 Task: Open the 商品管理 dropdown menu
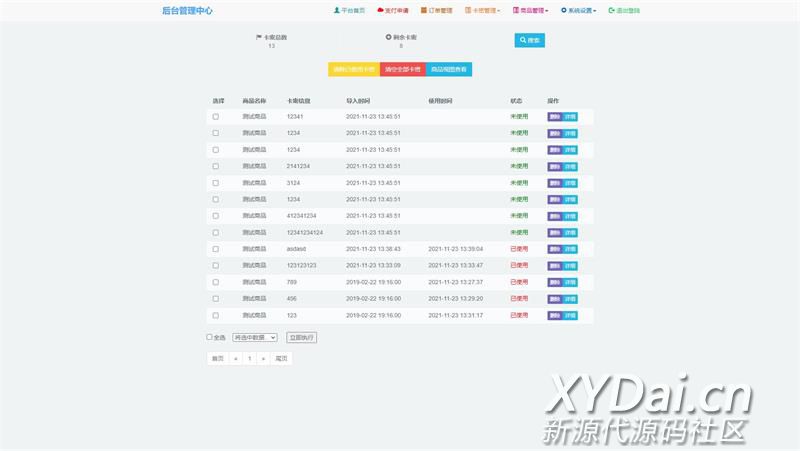[x=530, y=11]
